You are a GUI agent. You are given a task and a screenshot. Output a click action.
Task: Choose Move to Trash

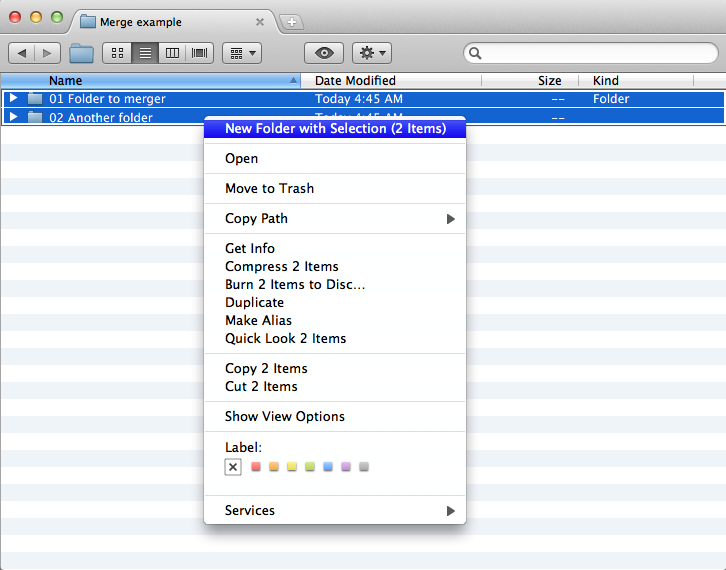click(x=335, y=188)
